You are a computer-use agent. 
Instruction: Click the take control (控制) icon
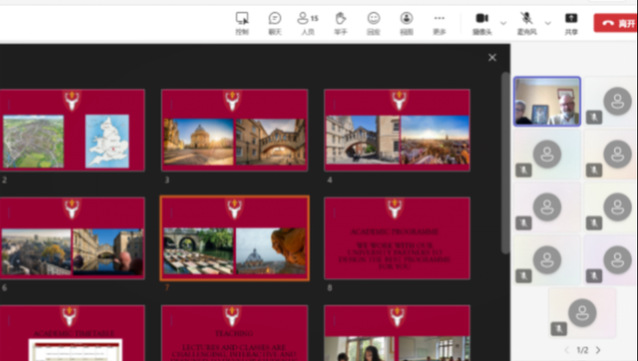(242, 23)
